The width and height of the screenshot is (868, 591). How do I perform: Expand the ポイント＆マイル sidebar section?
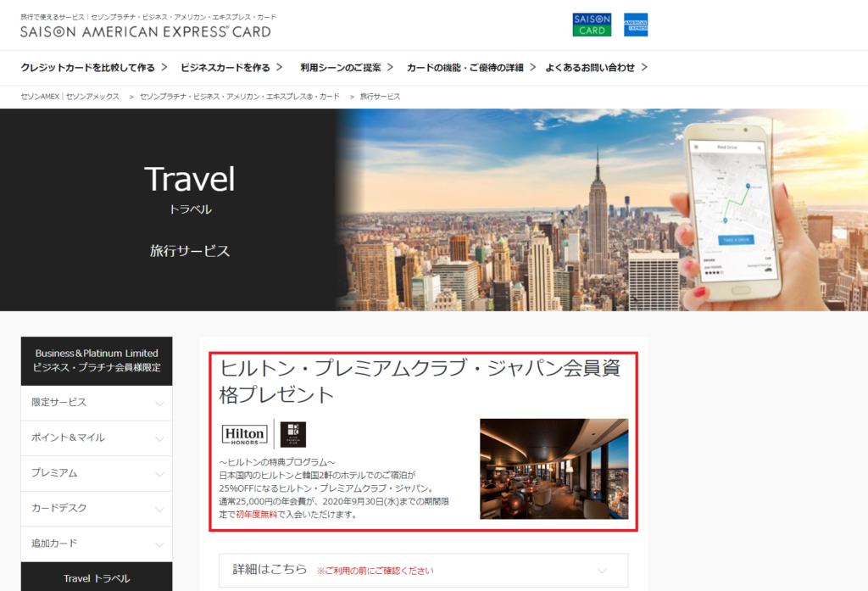(96, 438)
